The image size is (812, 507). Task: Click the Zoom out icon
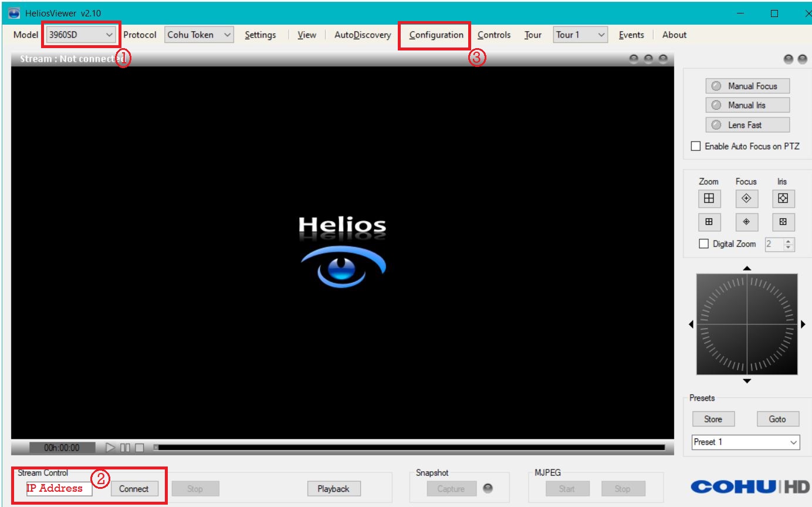(708, 222)
